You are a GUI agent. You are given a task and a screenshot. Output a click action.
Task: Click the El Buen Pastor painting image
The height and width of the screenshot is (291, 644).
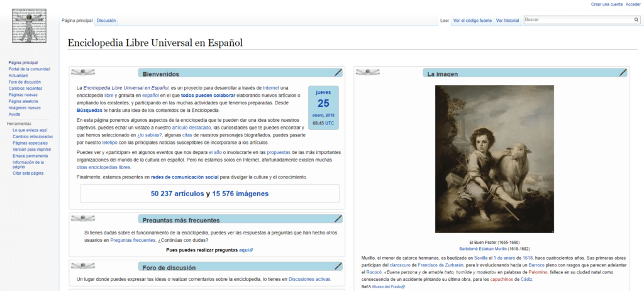(494, 159)
